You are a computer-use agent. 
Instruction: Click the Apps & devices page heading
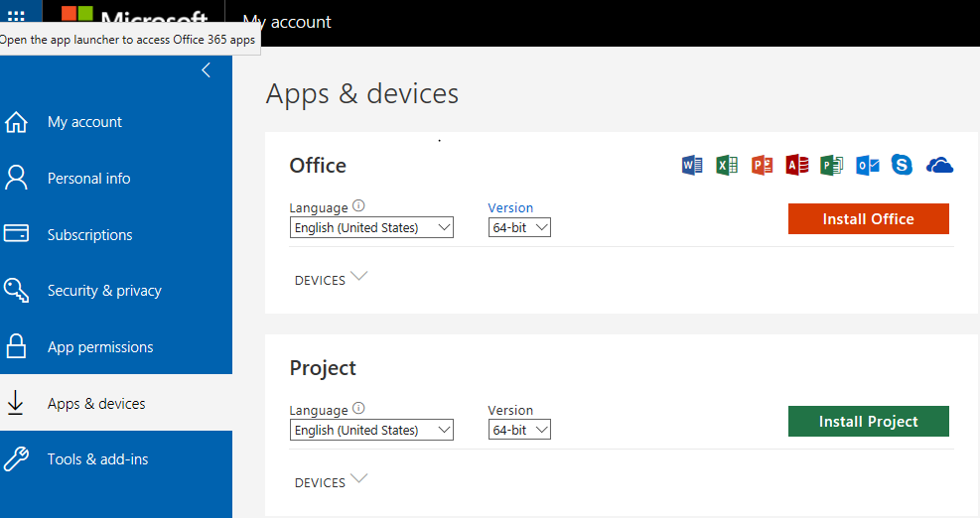[x=361, y=94]
